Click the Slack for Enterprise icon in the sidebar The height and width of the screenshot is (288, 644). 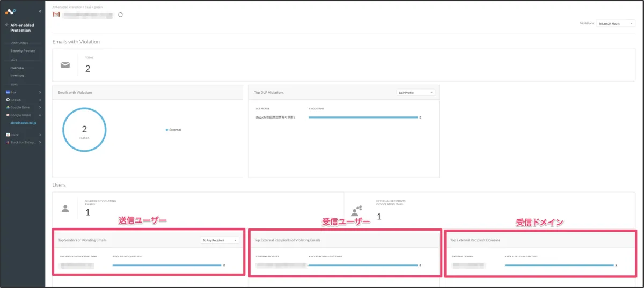(8, 142)
